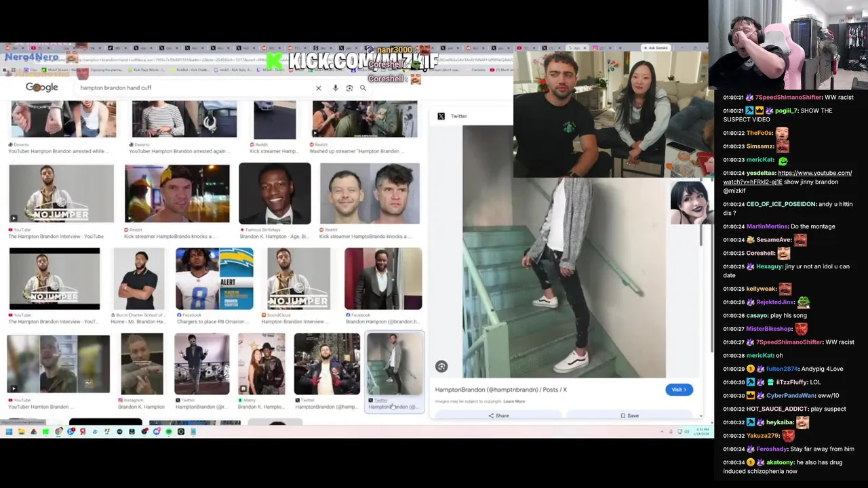Open the 'Kick Plays Words' bookmark
The height and width of the screenshot is (488, 868).
coord(147,70)
